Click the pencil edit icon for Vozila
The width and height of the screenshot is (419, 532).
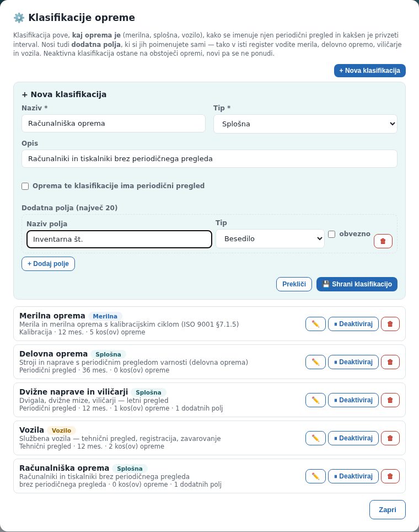[315, 438]
